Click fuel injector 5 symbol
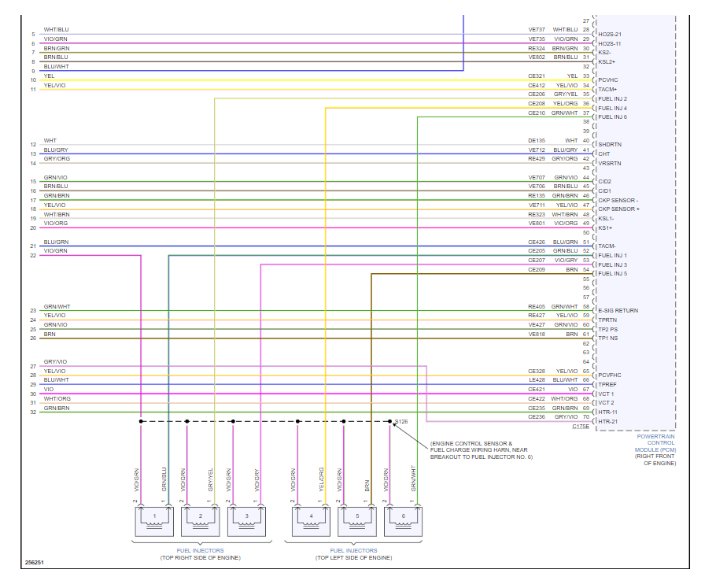Image resolution: width=716 pixels, height=588 pixels. (x=357, y=521)
